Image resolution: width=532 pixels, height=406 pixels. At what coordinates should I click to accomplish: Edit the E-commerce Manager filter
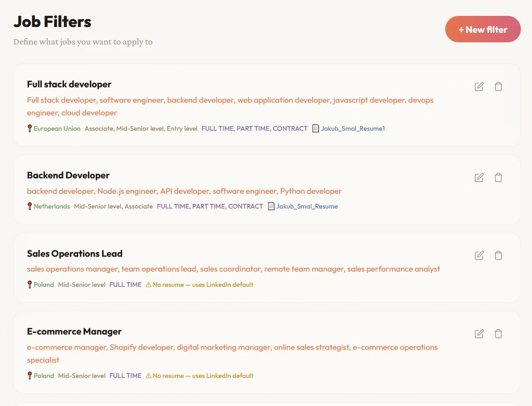coord(479,334)
